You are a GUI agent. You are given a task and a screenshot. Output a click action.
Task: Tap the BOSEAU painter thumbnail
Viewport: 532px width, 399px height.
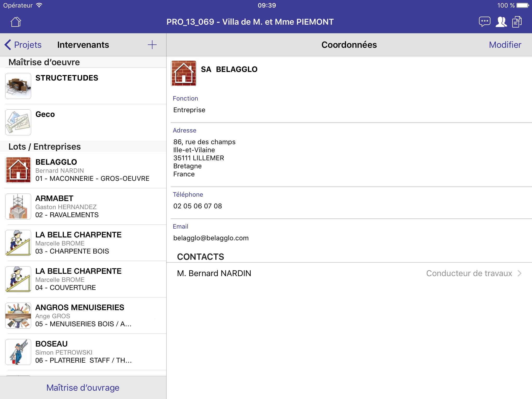18,352
